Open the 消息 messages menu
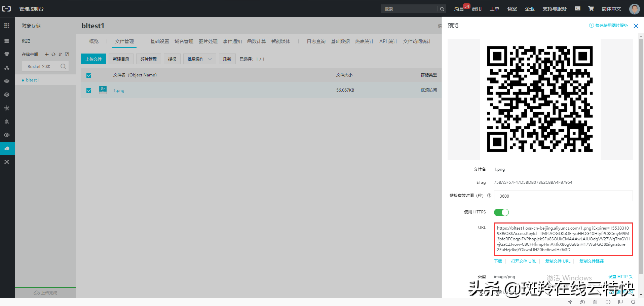This screenshot has height=306, width=644. coord(459,9)
